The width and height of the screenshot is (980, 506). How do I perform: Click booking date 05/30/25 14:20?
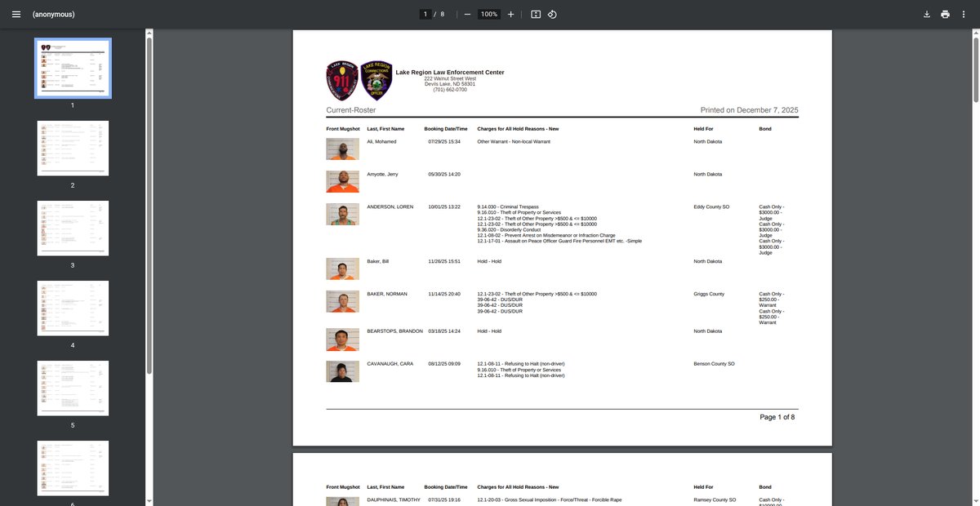click(444, 174)
